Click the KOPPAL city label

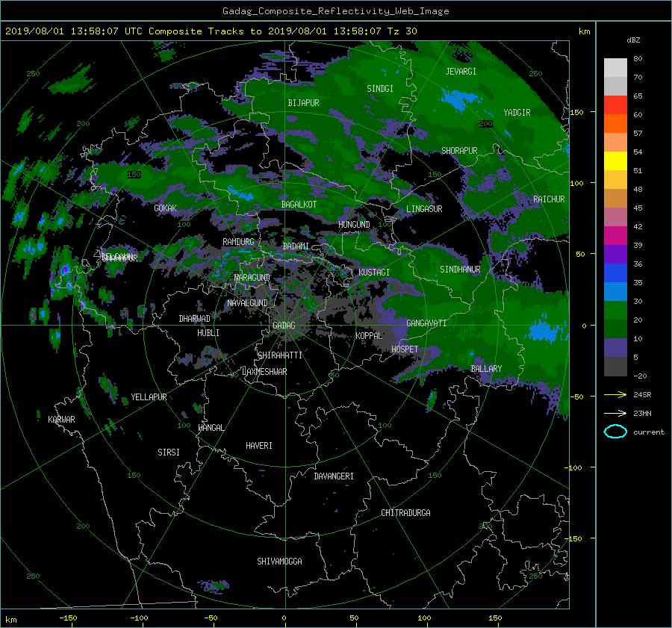point(369,335)
